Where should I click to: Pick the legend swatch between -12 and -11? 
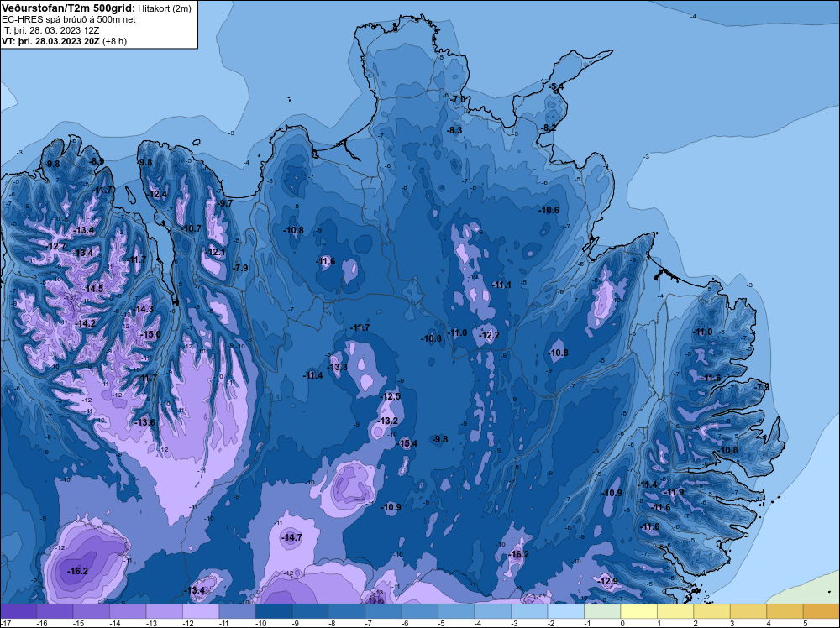pos(201,611)
